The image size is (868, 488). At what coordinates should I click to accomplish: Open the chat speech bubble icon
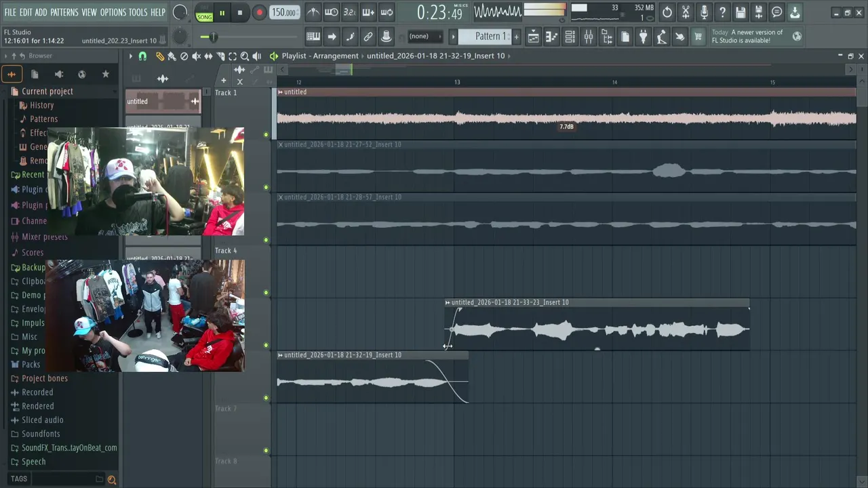777,12
